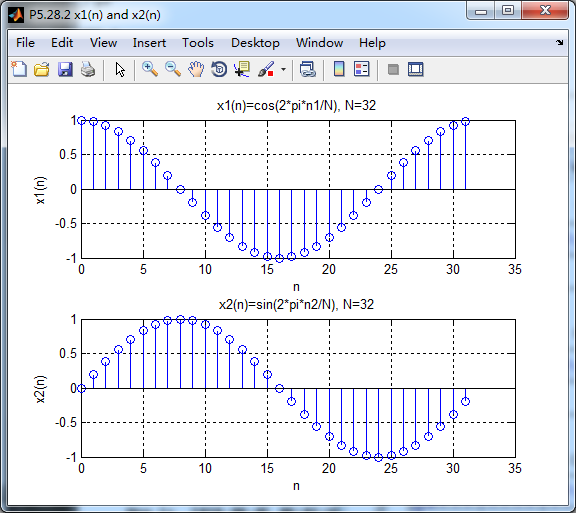Select the Pan hand tool
Viewport: 576px width, 513px height.
(196, 69)
